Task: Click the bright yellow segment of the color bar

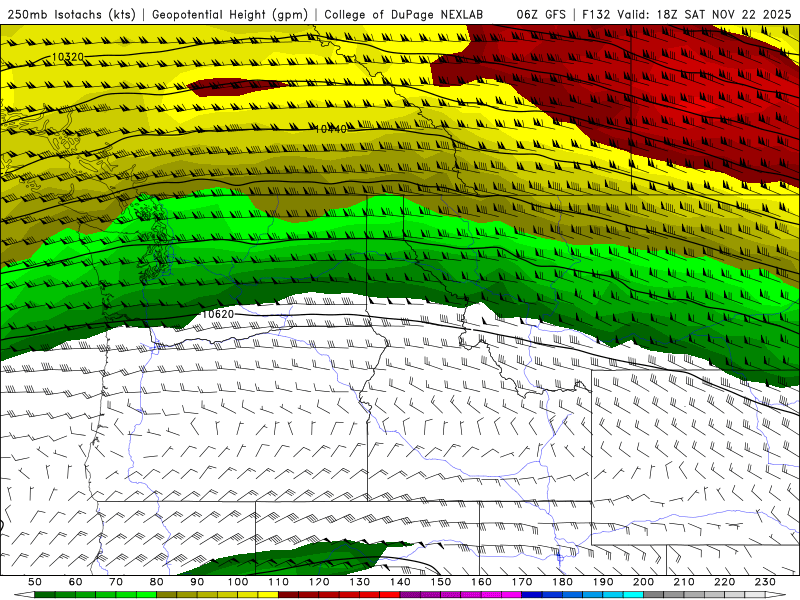Action: [268, 595]
